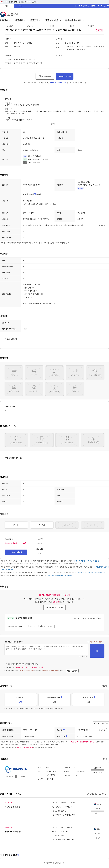This screenshot has width=109, height=868.
Task: Switch to the 우대사항 tab
Action: (51, 26)
